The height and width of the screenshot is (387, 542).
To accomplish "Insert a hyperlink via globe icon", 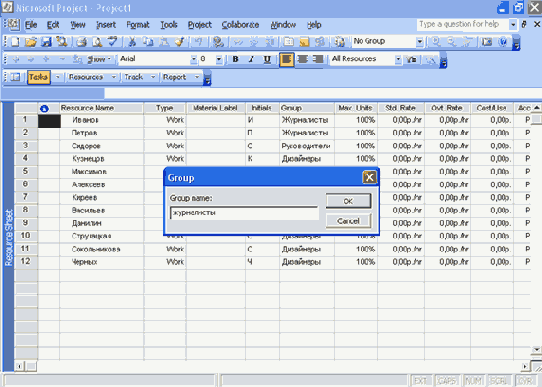I will coord(218,42).
